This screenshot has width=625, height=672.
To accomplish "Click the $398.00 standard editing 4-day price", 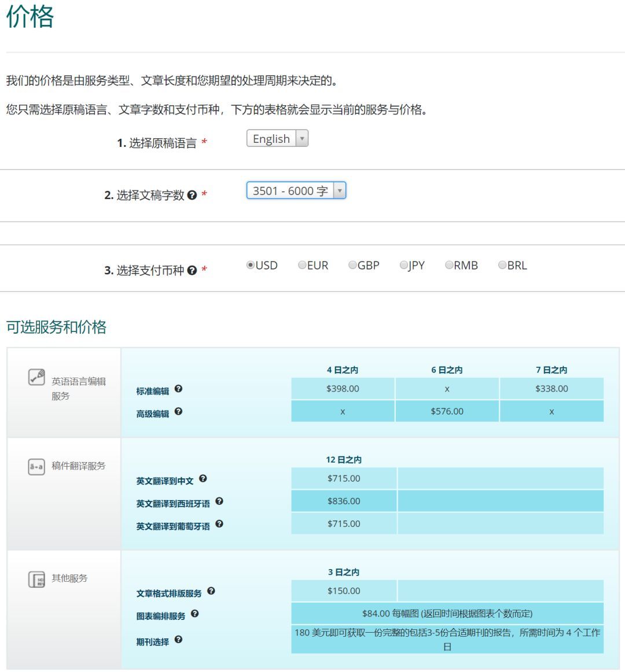I will pos(343,389).
